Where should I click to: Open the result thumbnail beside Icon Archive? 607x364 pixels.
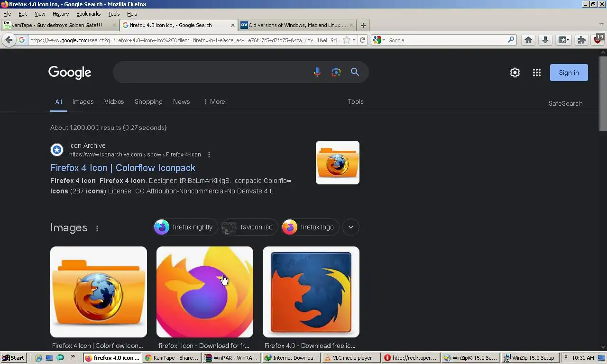(x=338, y=163)
